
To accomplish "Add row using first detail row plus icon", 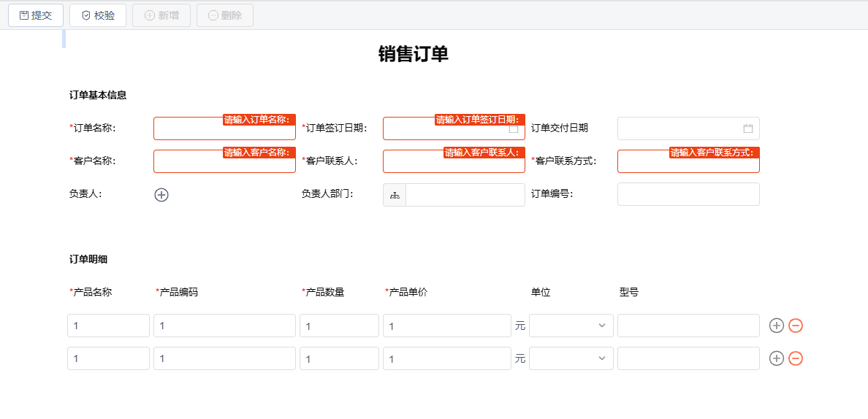I will 777,326.
